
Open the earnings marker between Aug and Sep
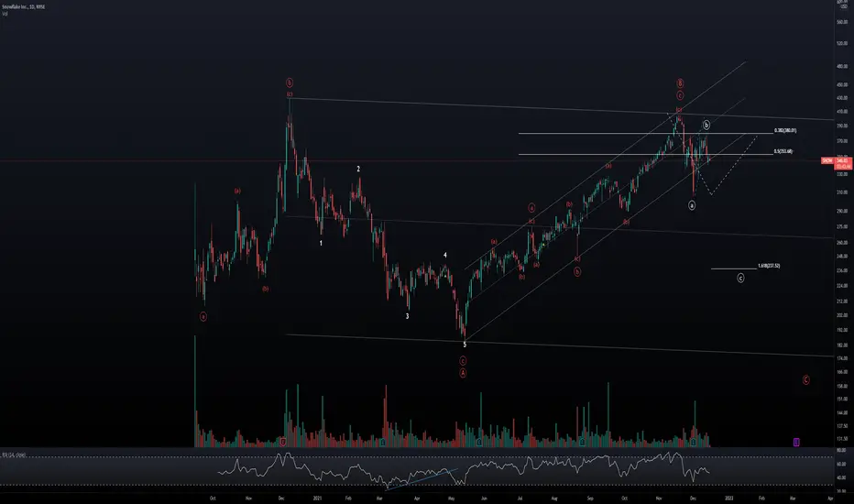tap(582, 443)
